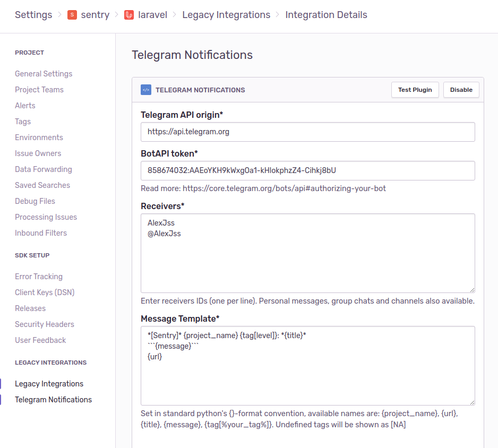The width and height of the screenshot is (498, 448).
Task: Open the laravel breadcrumb link
Action: (x=152, y=15)
